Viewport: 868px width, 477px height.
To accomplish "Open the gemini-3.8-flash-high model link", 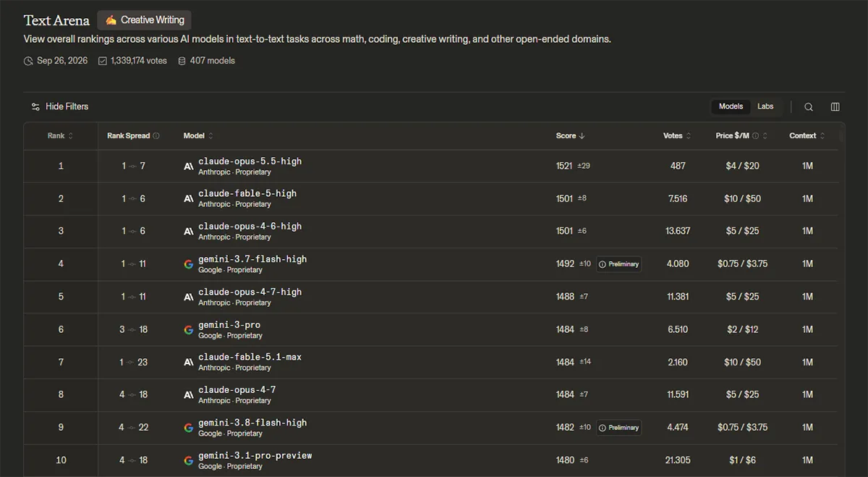I will pos(252,423).
